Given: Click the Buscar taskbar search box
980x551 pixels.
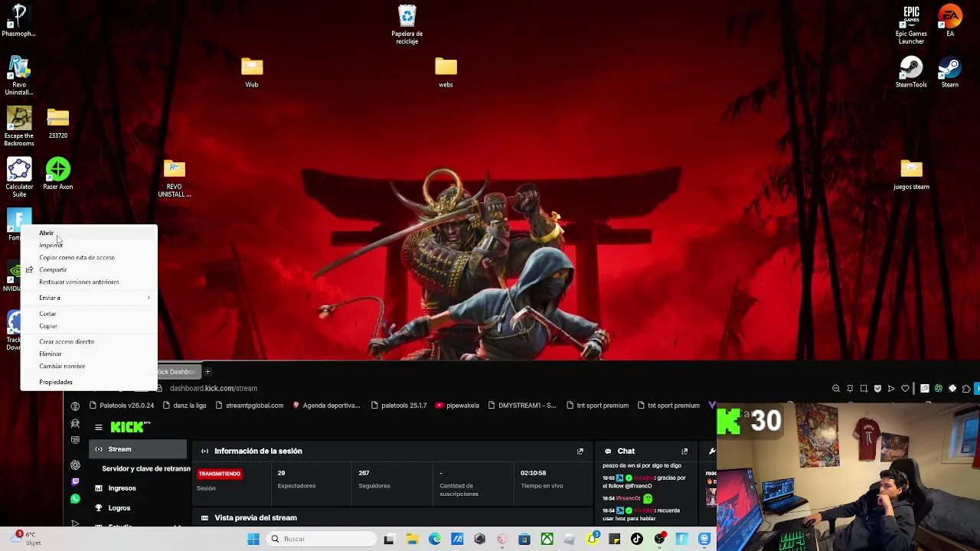Looking at the screenshot, I should pos(322,539).
